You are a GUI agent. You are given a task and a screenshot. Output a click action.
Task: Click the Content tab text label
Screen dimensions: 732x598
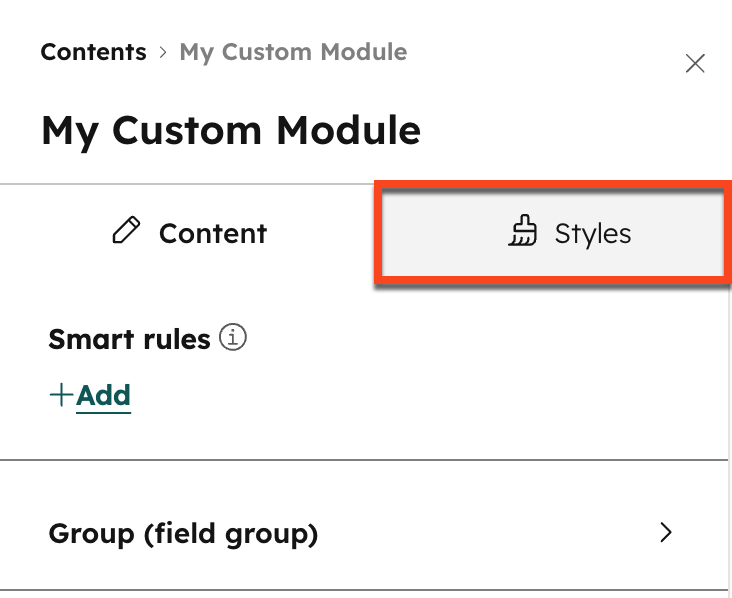213,233
